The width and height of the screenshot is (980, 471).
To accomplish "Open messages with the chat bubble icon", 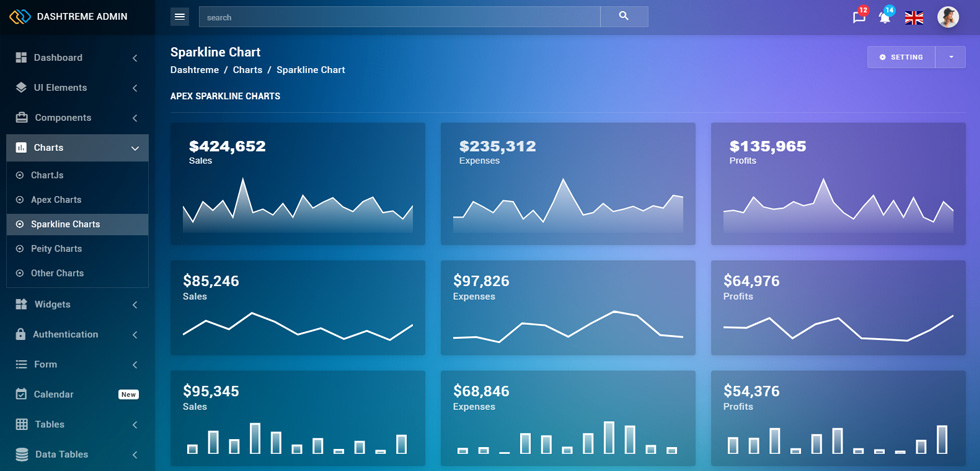I will [859, 17].
